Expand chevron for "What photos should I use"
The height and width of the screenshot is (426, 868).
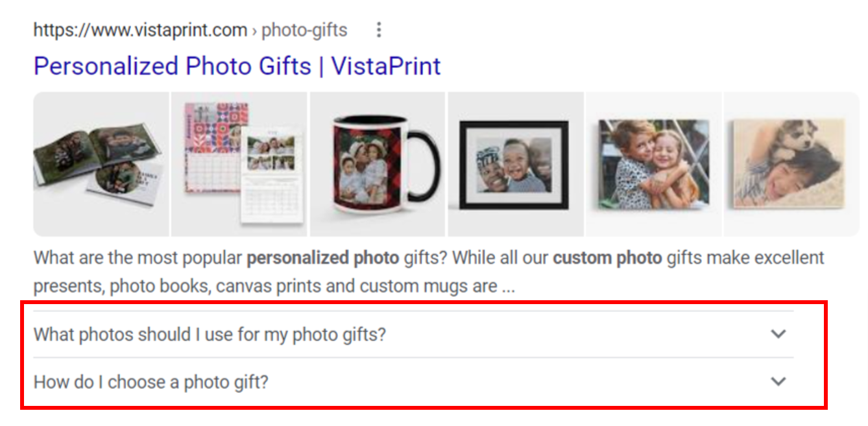[778, 334]
